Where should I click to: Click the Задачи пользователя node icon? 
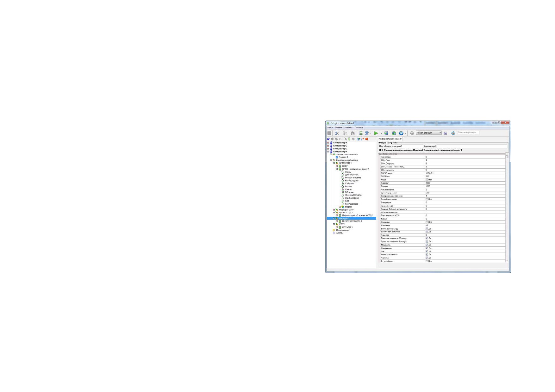tap(334, 154)
